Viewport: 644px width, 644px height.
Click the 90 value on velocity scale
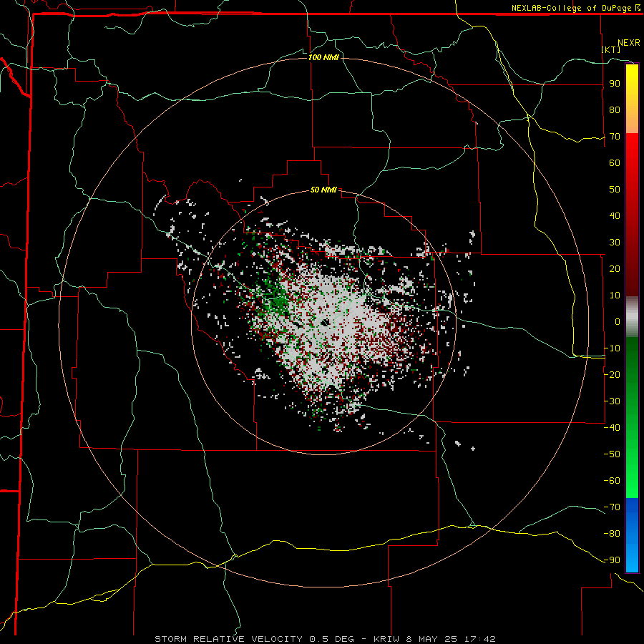[x=615, y=84]
